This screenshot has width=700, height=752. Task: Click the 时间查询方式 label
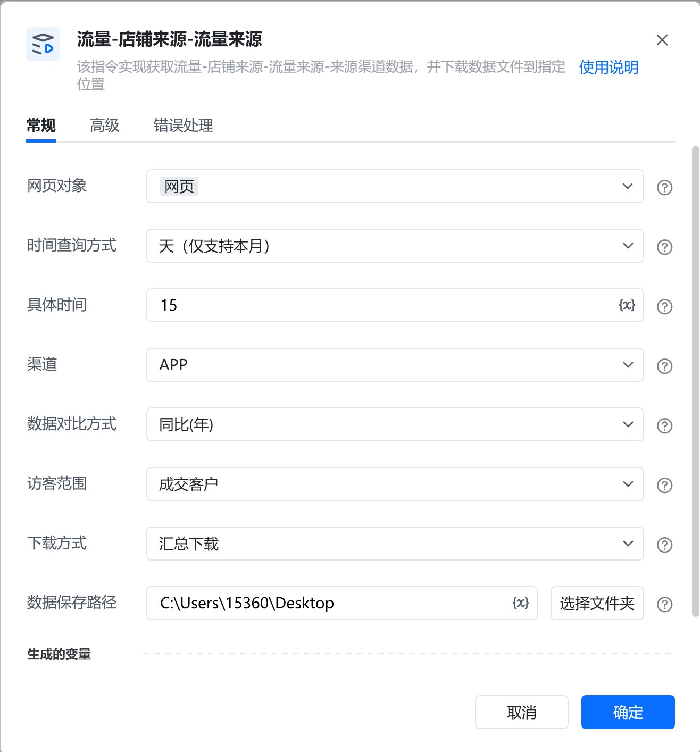point(72,245)
